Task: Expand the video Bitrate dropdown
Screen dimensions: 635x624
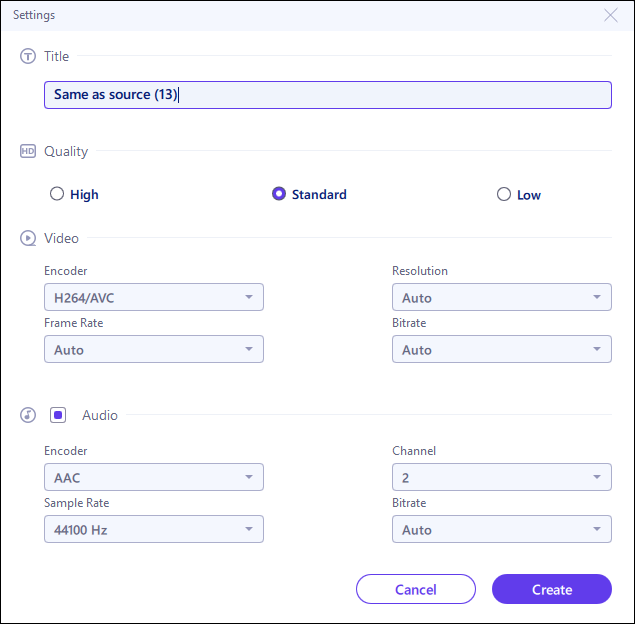Action: tap(501, 349)
